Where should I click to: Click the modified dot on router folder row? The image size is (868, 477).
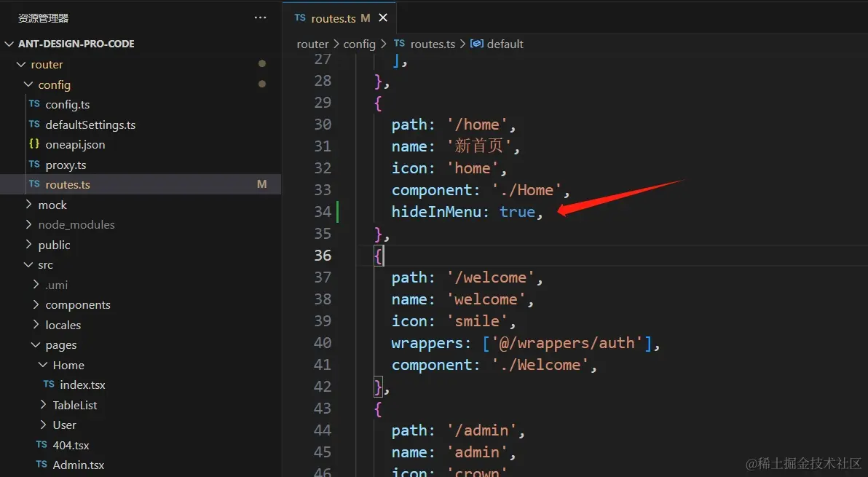tap(262, 63)
